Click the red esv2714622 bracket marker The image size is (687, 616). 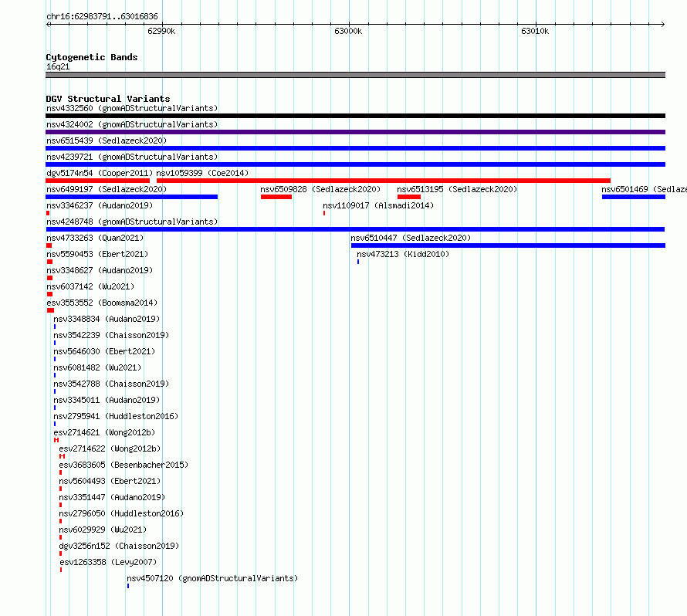click(x=62, y=456)
